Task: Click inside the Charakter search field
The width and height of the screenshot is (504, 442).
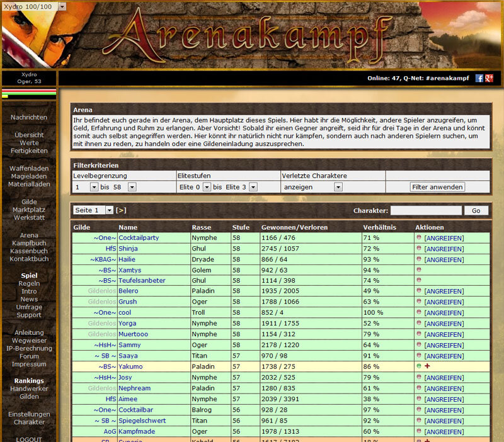Action: [428, 210]
